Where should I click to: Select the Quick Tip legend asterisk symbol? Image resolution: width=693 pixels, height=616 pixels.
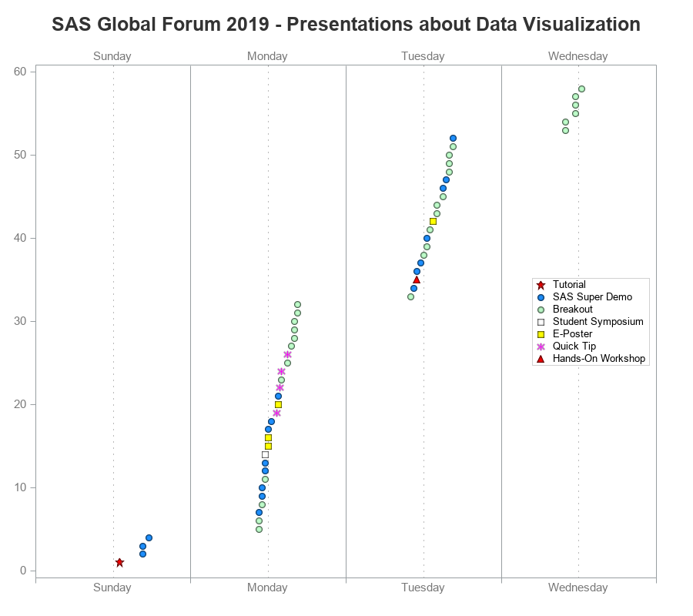(541, 346)
